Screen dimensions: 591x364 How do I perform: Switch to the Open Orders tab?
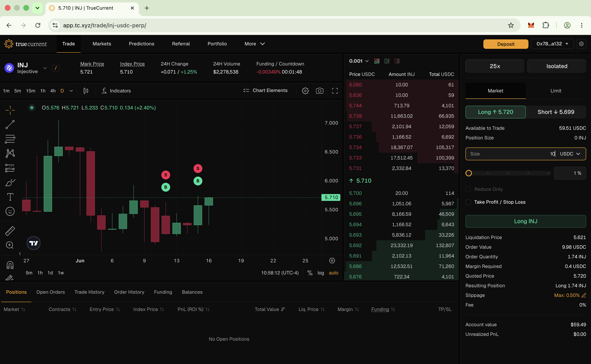51,292
